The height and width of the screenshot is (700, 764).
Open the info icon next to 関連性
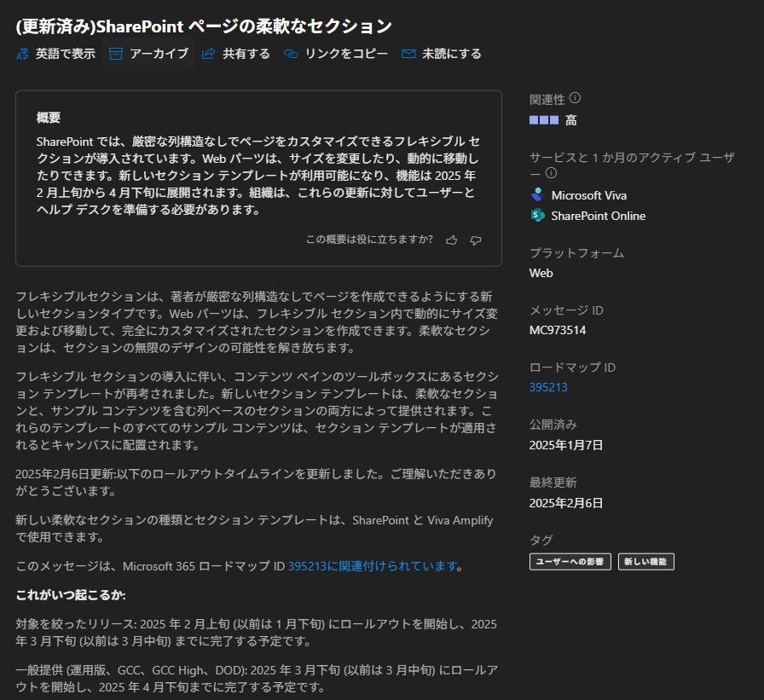[x=575, y=98]
